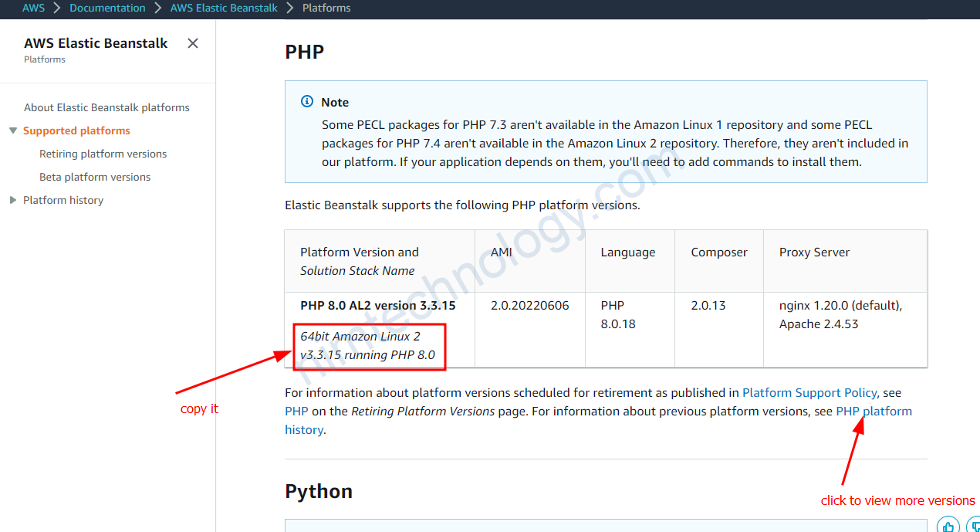The width and height of the screenshot is (980, 532).
Task: Click the Note info icon
Action: click(x=307, y=102)
